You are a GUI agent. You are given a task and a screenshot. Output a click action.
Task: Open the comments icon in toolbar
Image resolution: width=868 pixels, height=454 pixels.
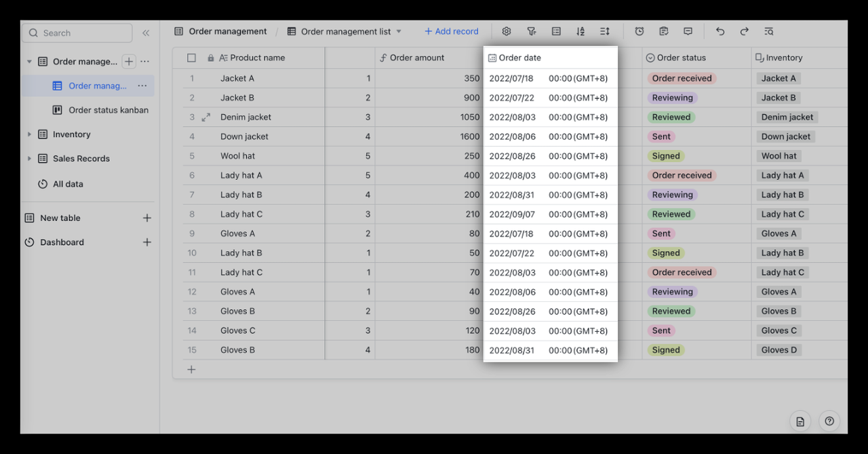[688, 31]
